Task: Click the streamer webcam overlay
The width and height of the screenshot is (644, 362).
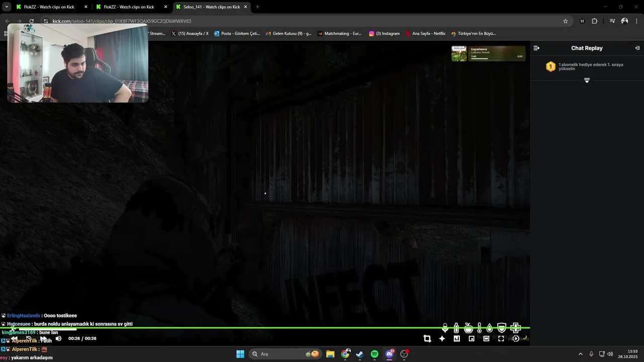Action: [77, 63]
